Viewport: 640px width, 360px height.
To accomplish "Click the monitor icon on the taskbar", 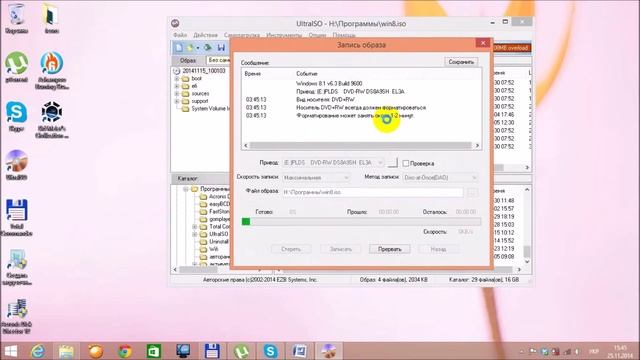I will click(183, 351).
